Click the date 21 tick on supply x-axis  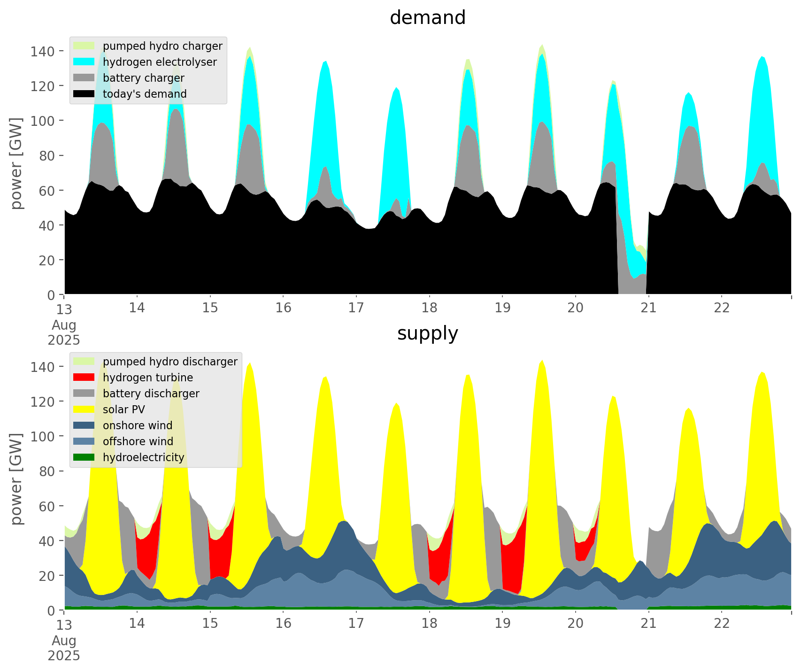pyautogui.click(x=648, y=624)
